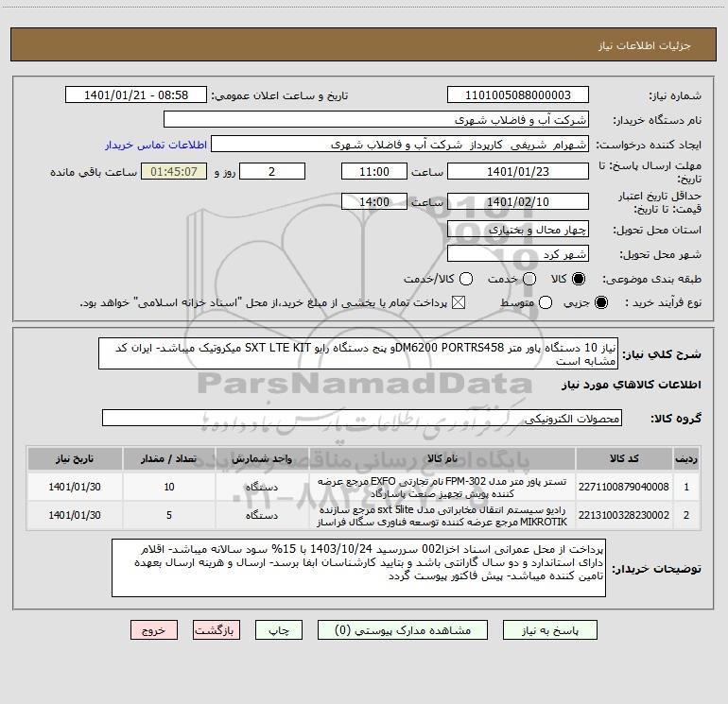Click the 'بازگشت' back button
The height and width of the screenshot is (704, 728).
pyautogui.click(x=217, y=630)
